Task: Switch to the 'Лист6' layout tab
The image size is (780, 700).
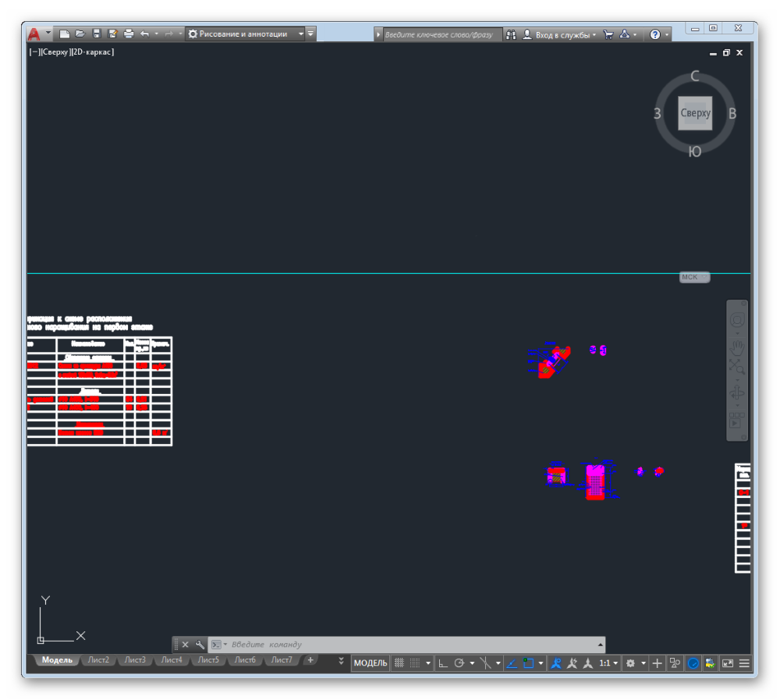Action: coord(245,659)
